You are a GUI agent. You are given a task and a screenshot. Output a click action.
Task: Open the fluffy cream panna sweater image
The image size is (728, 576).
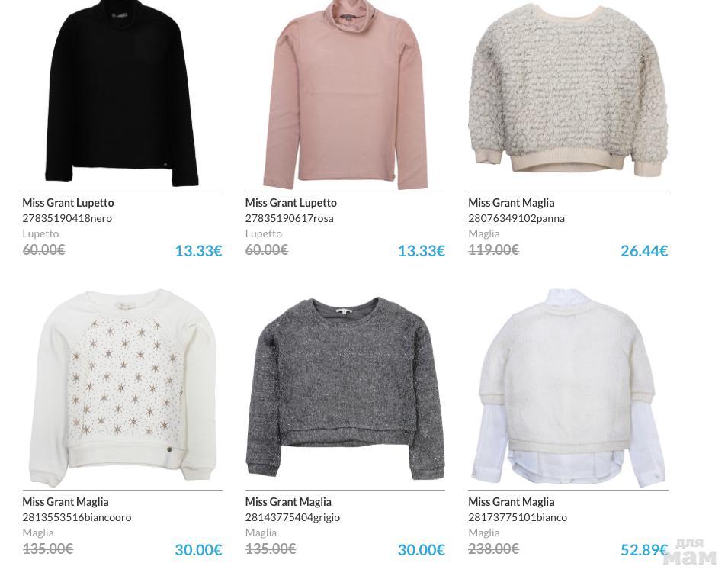click(x=568, y=91)
